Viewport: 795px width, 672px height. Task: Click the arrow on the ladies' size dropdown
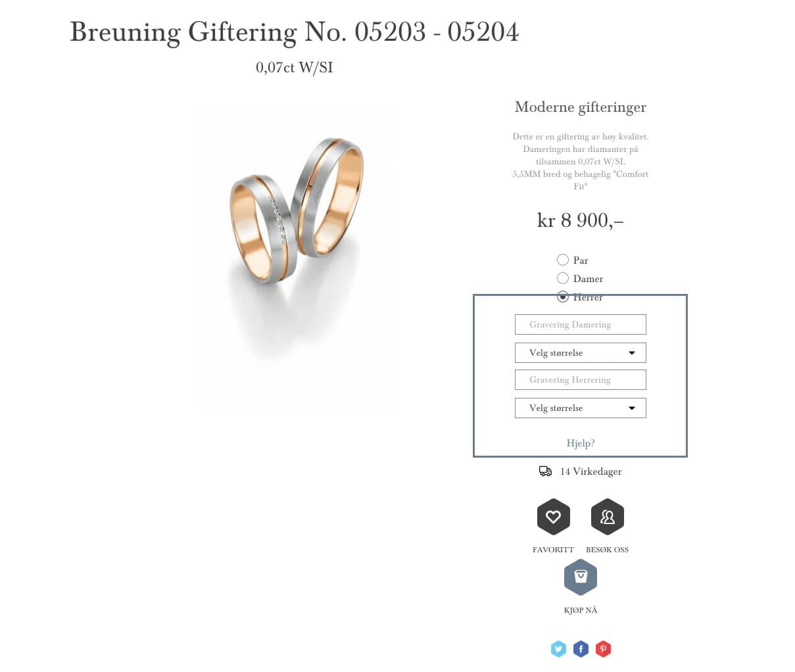(x=632, y=353)
